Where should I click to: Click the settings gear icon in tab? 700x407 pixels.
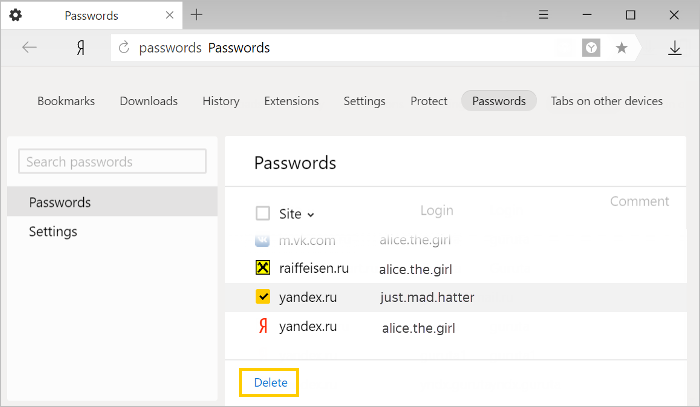coord(16,15)
